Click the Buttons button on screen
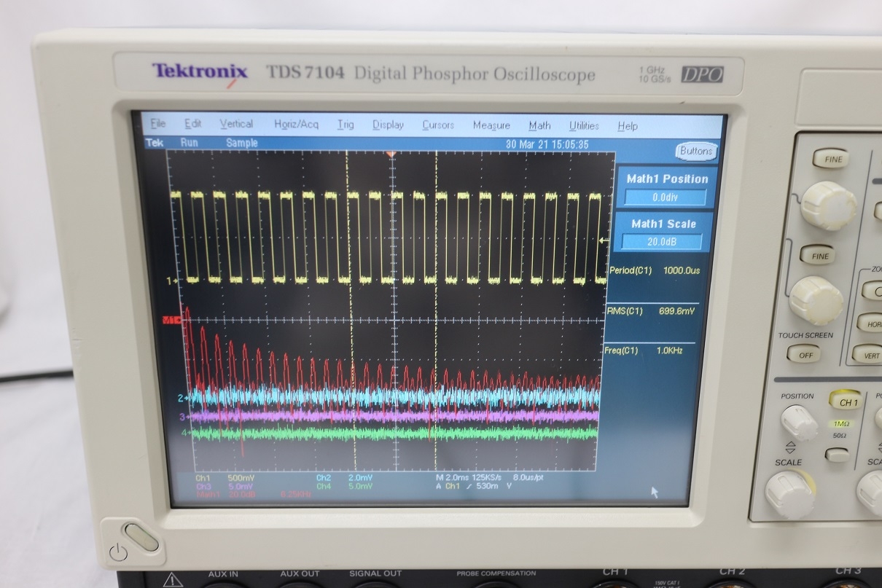This screenshot has width=882, height=588. (696, 151)
